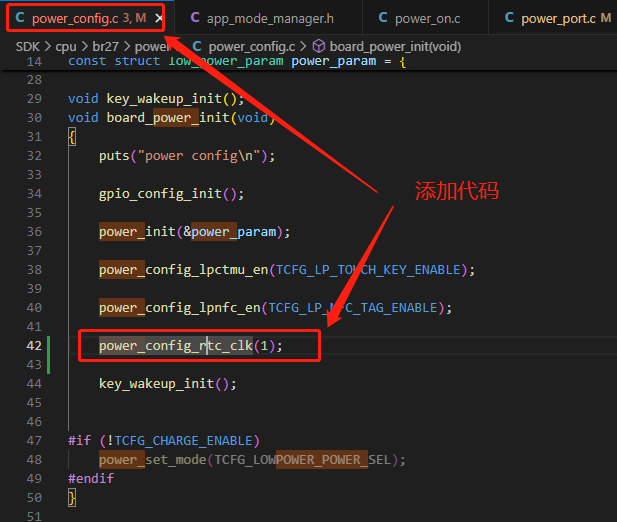Select SDK in the breadcrumb path
The height and width of the screenshot is (522, 617).
tap(27, 47)
